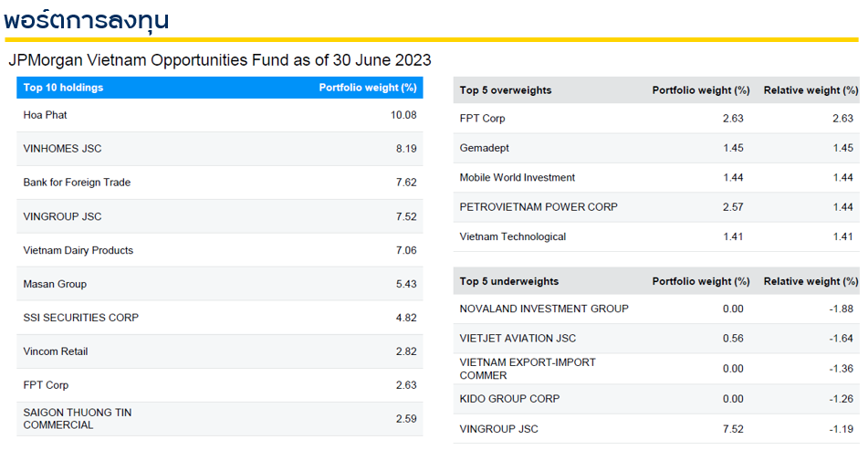
Task: Select Masan Group holding
Action: (55, 284)
